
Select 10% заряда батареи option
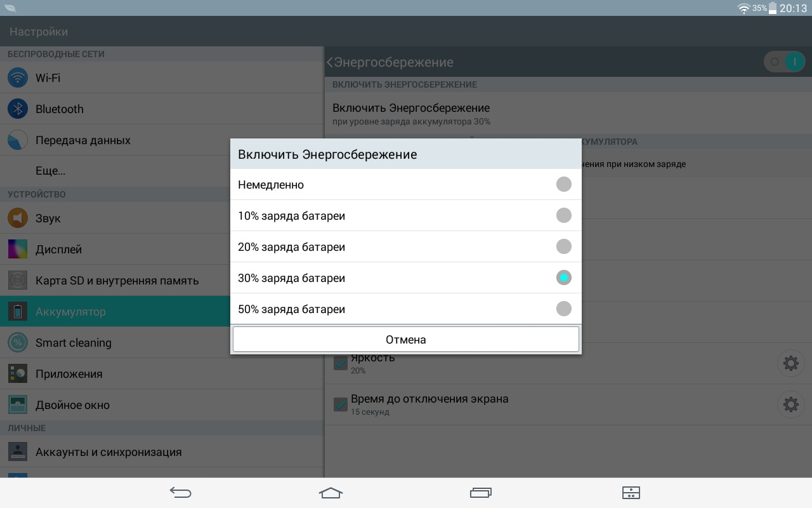coord(563,215)
